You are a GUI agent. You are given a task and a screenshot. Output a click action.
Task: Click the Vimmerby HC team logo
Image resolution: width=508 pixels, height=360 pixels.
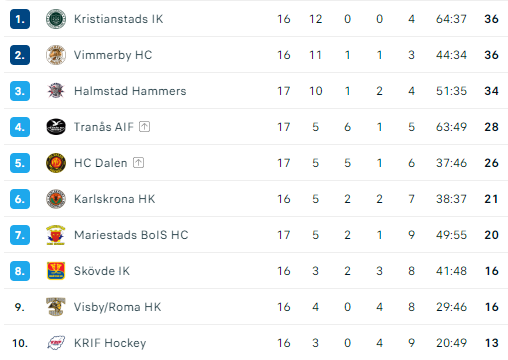(x=56, y=55)
